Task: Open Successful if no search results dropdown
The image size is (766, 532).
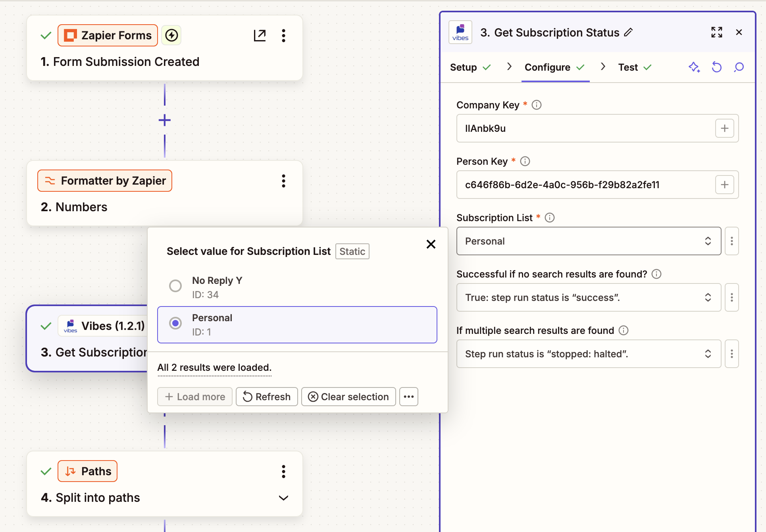Action: [x=589, y=297]
